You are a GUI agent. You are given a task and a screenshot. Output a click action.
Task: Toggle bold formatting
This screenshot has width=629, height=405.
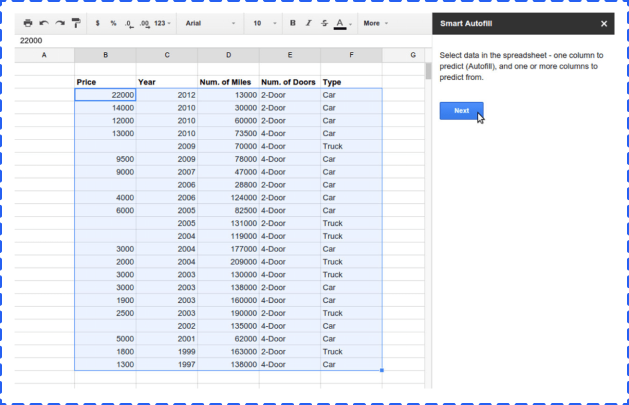click(292, 22)
